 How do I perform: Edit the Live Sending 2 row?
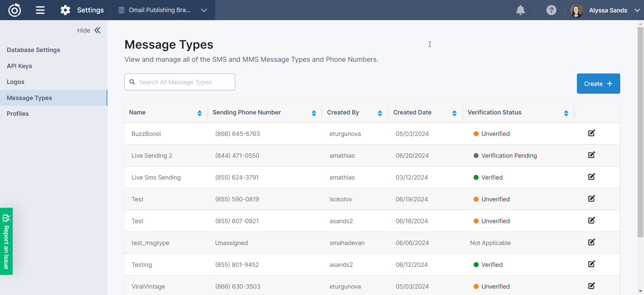click(591, 155)
